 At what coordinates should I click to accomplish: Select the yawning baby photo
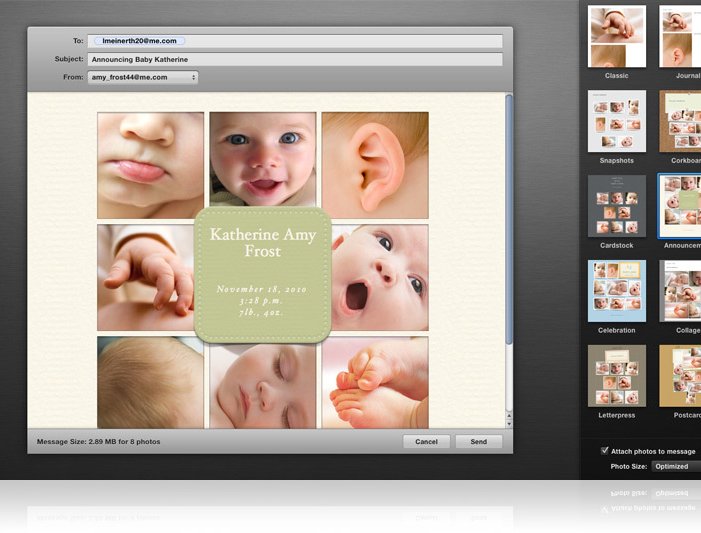pyautogui.click(x=380, y=278)
